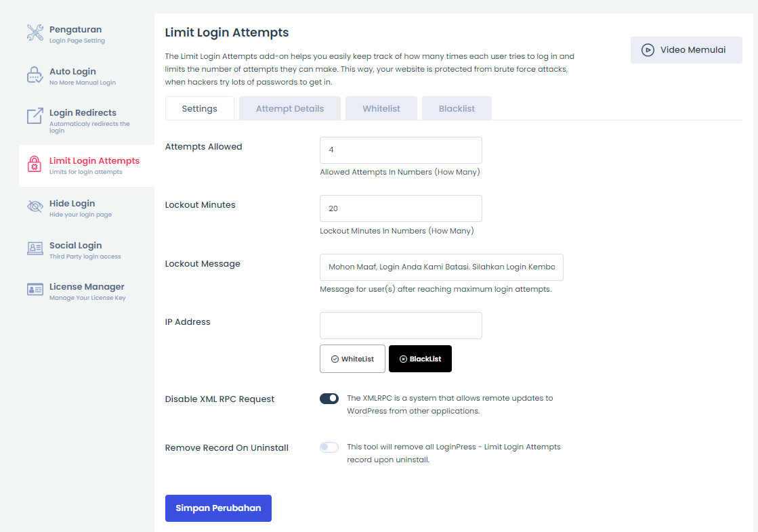Focus the Attempts Allowed number field
Viewport: 758px width, 532px height.
pyautogui.click(x=400, y=150)
